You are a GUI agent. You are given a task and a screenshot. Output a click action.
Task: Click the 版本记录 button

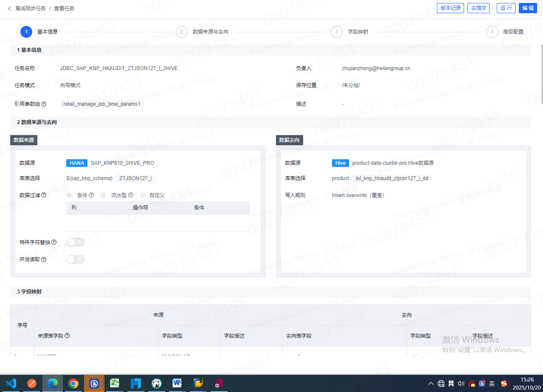[x=450, y=8]
